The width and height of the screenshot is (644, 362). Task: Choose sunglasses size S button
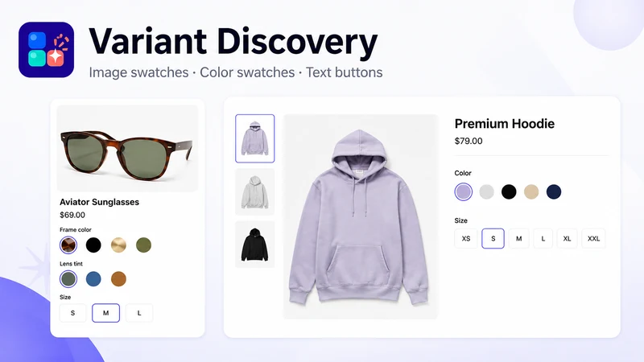coord(72,313)
